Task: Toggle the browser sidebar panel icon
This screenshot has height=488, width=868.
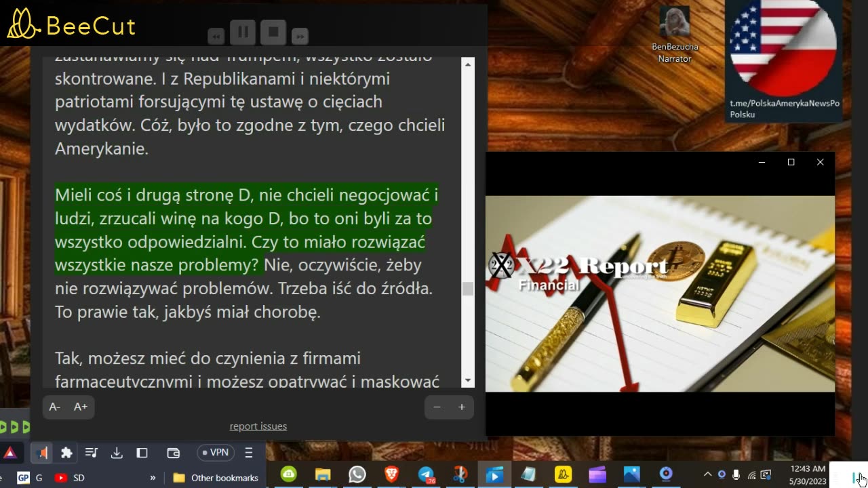Action: point(142,453)
